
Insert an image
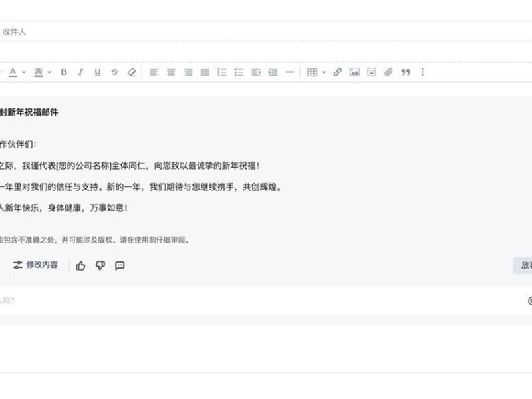354,72
